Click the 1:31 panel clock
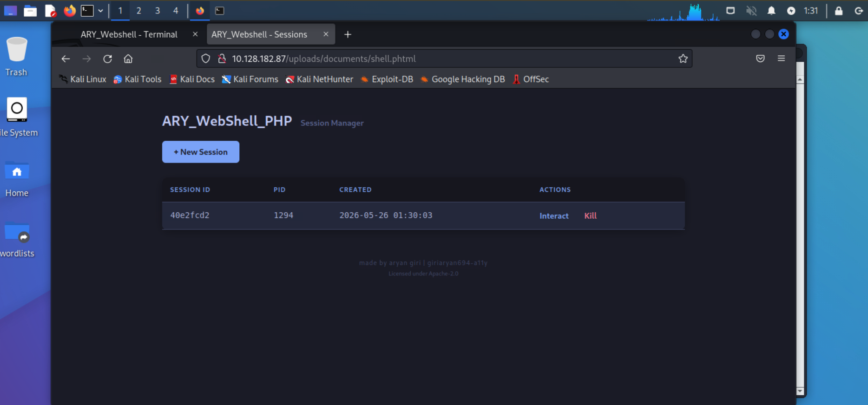The image size is (868, 405). click(811, 10)
